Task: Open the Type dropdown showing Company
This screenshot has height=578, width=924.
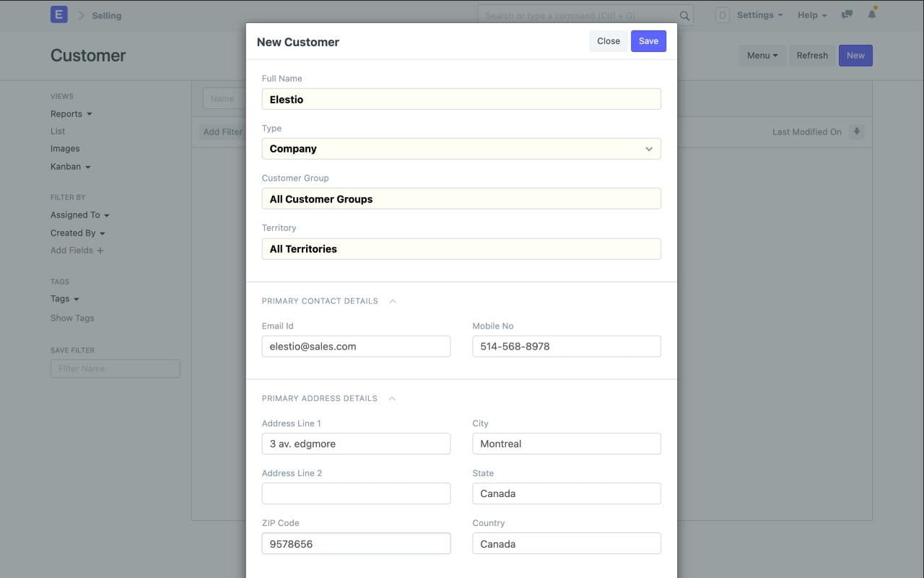Action: tap(648, 148)
